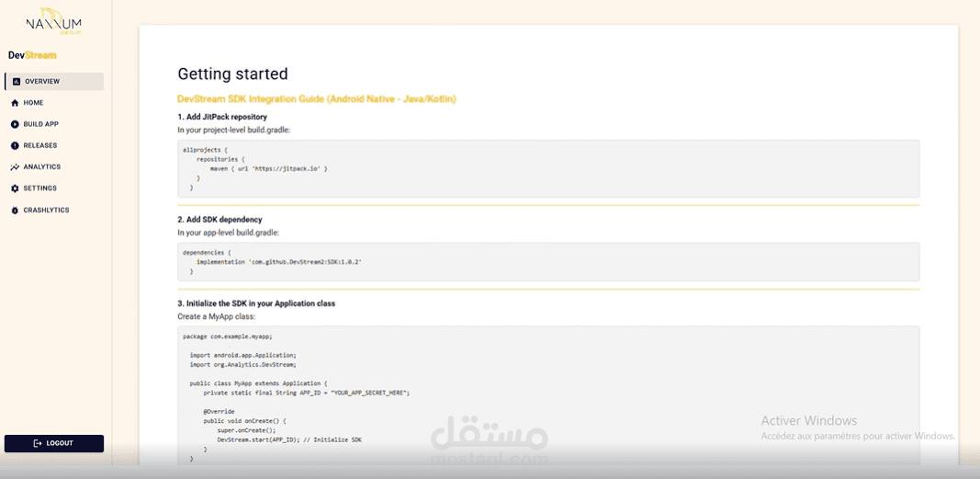Click the Home house icon
This screenshot has height=479, width=980.
(x=15, y=103)
